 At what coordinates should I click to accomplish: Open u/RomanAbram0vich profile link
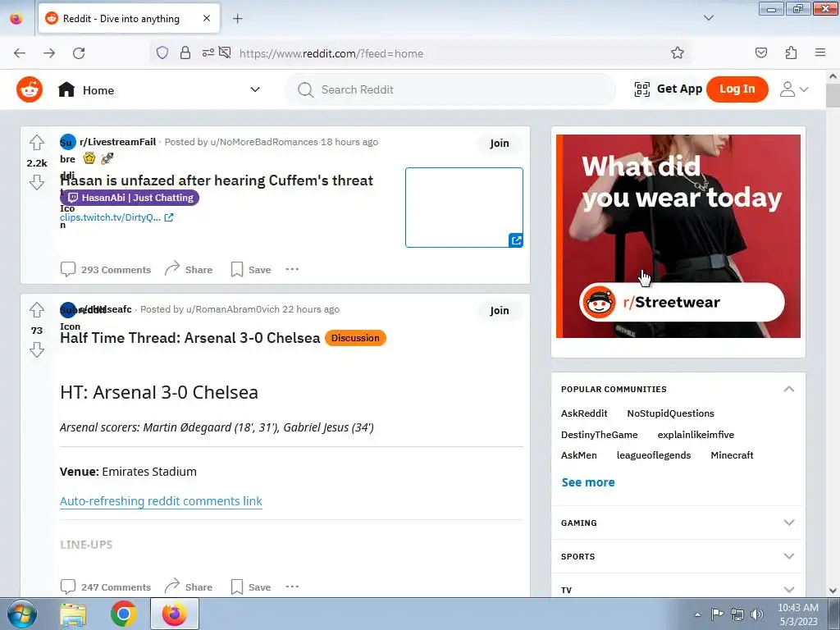(233, 309)
